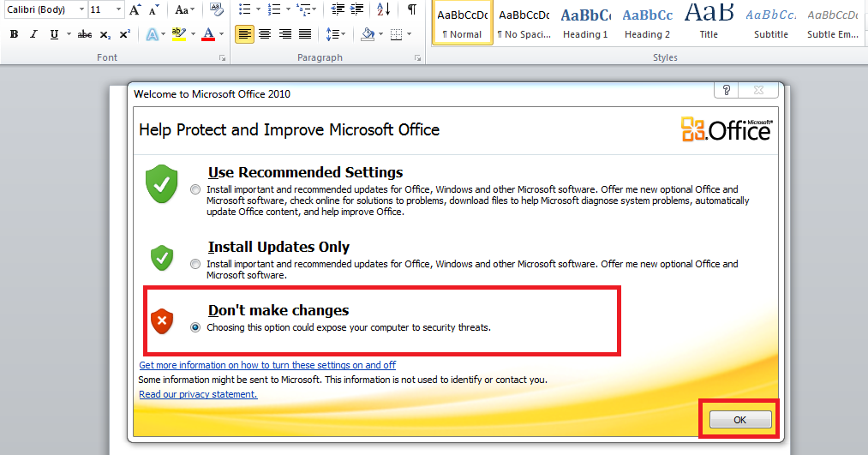Apply Underline to text
The image size is (868, 455).
[x=54, y=34]
